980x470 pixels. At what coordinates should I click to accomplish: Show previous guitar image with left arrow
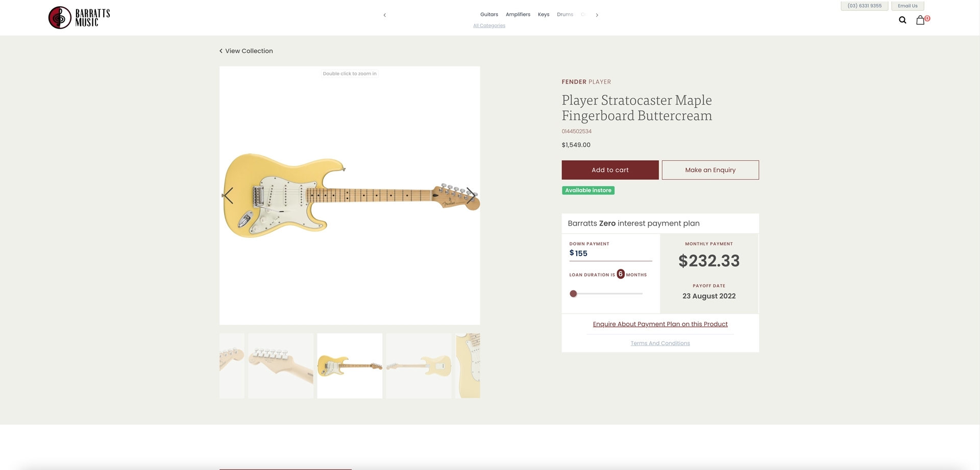228,195
